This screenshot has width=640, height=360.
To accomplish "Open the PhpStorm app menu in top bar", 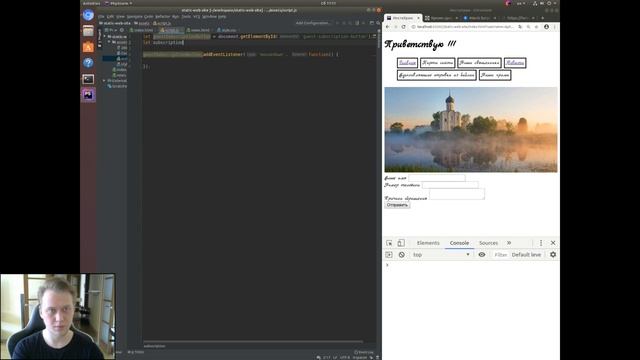I will (118, 3).
